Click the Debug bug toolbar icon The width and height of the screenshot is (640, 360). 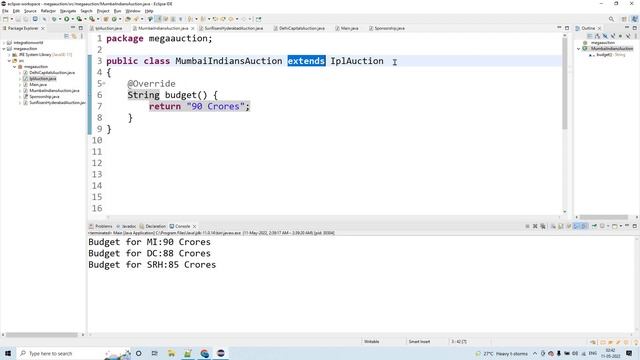(x=54, y=19)
